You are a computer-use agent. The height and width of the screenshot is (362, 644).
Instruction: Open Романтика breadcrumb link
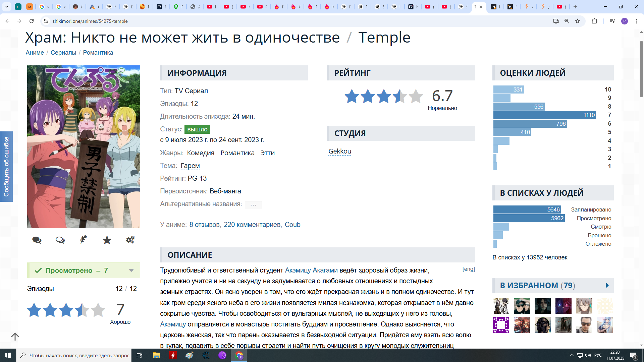pos(98,53)
